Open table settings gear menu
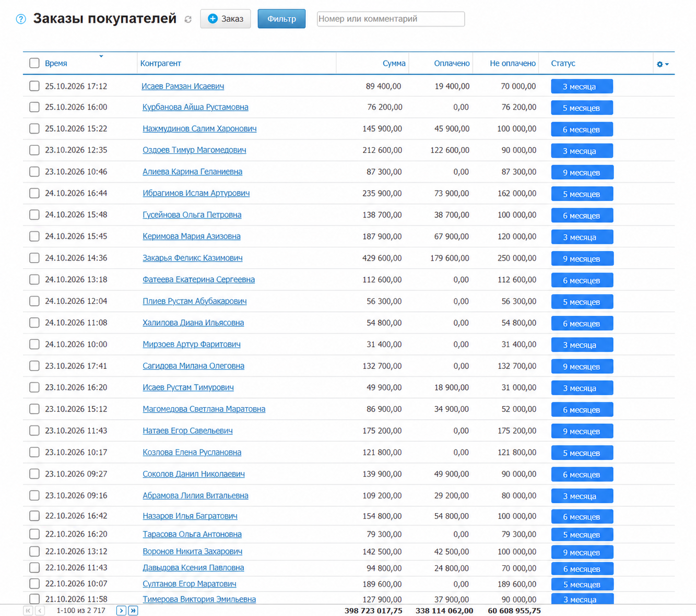Screen dimensions: 696x616 click(x=663, y=64)
